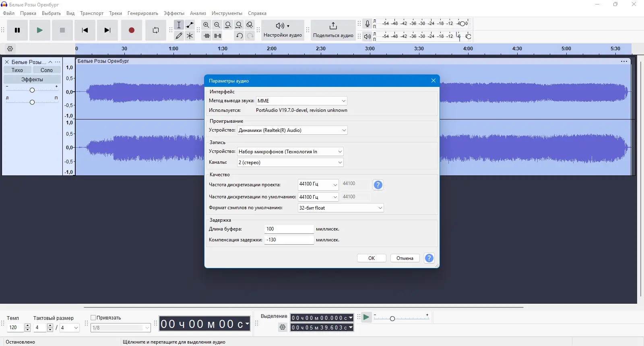This screenshot has width=644, height=346.
Task: Open the Треки menu
Action: click(115, 13)
